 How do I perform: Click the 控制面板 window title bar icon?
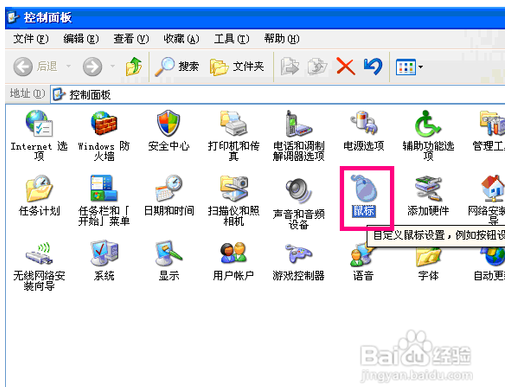pos(14,17)
